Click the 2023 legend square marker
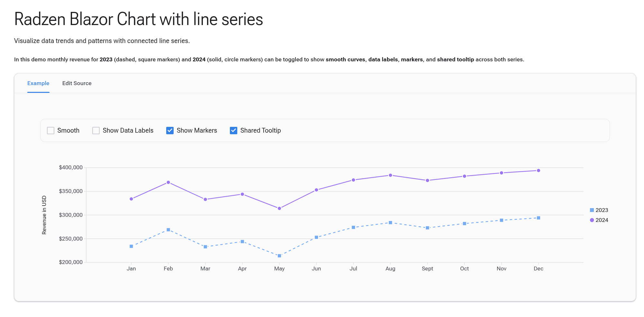The height and width of the screenshot is (317, 644). (592, 210)
